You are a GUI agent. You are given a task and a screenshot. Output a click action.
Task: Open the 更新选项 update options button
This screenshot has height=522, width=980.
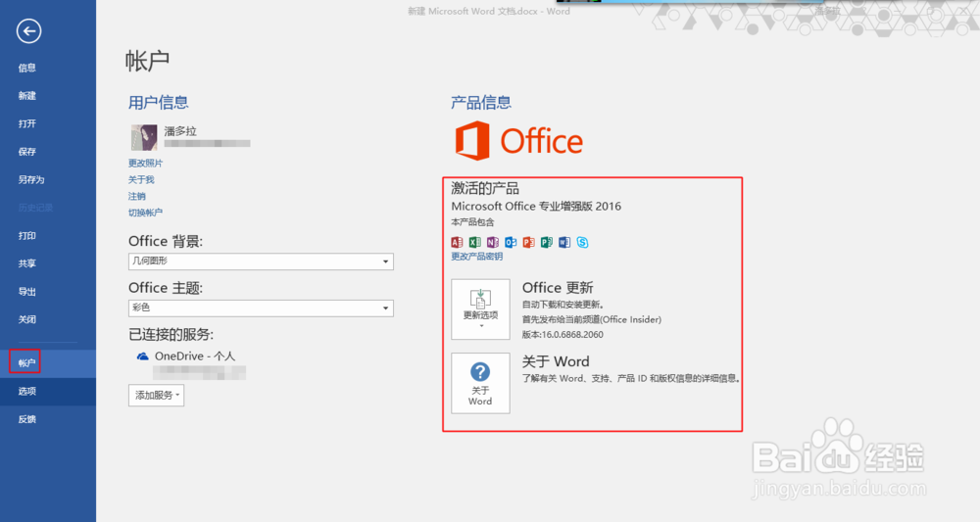point(480,309)
